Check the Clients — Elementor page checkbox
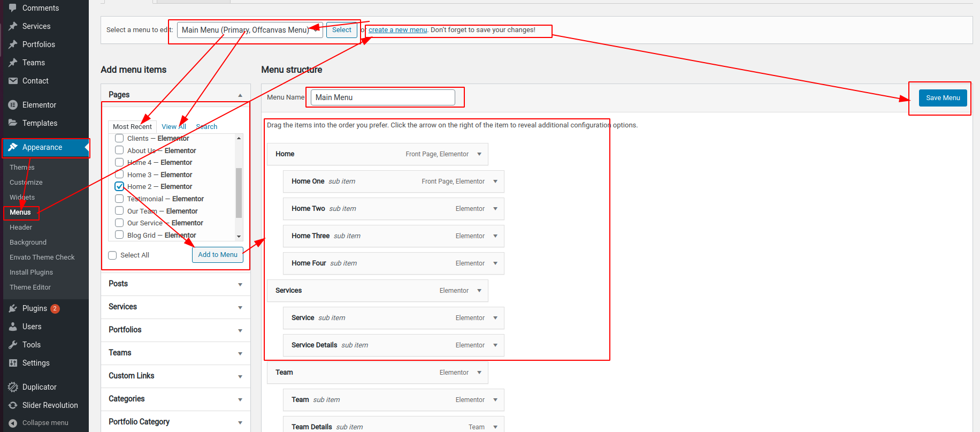The height and width of the screenshot is (432, 980). point(119,138)
